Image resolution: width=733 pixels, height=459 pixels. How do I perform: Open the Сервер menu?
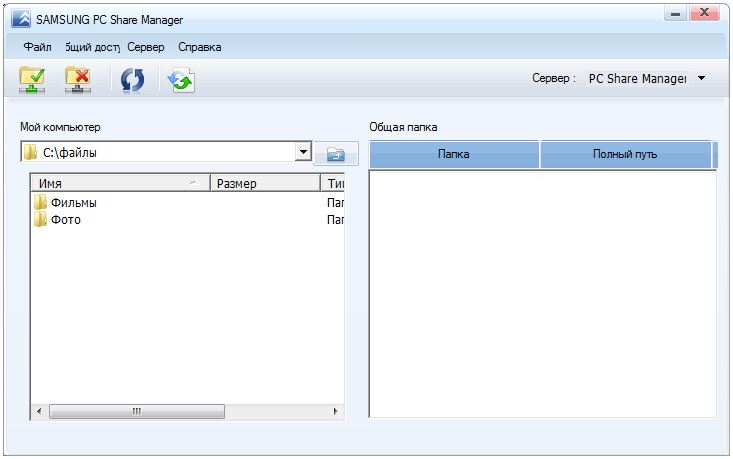146,47
